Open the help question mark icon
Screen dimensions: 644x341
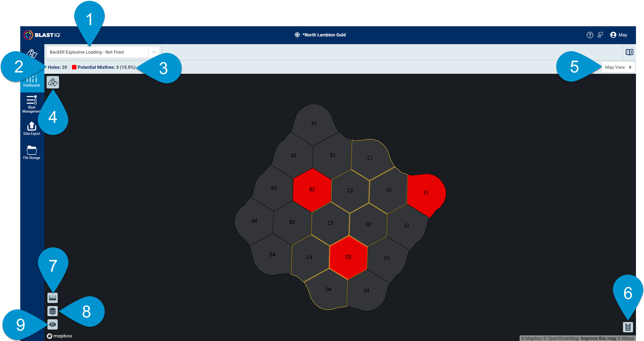click(x=590, y=35)
